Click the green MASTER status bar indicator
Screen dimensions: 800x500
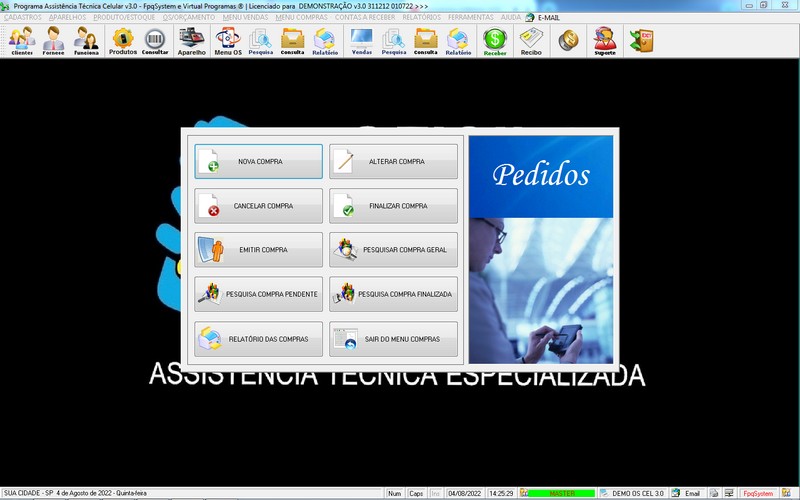tap(561, 493)
